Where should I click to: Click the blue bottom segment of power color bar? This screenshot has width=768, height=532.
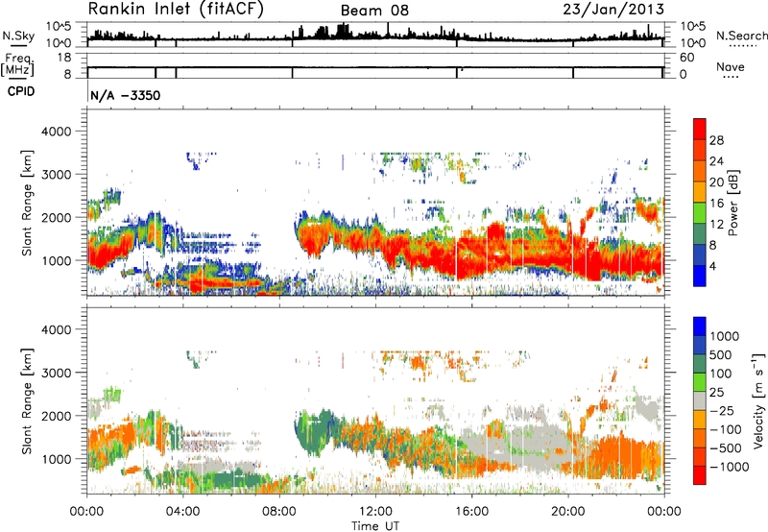pos(700,276)
